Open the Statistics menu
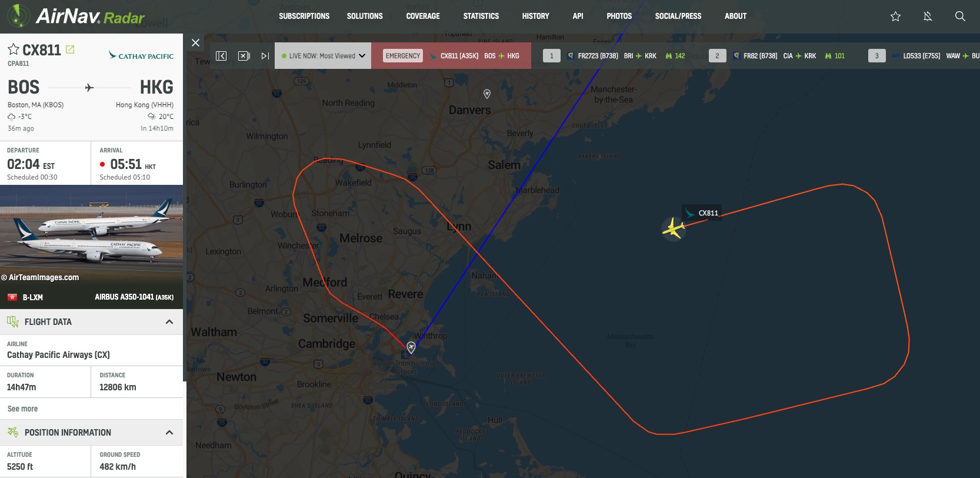This screenshot has width=980, height=478. [x=481, y=16]
